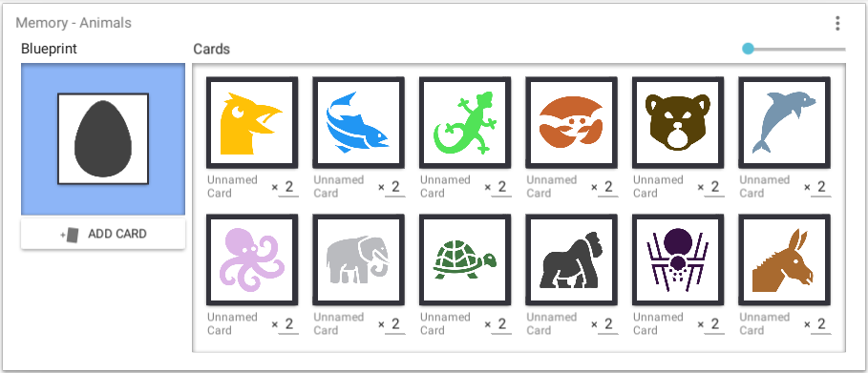Rename the octopus card's Unnamed Card label
868x373 pixels.
click(x=232, y=323)
